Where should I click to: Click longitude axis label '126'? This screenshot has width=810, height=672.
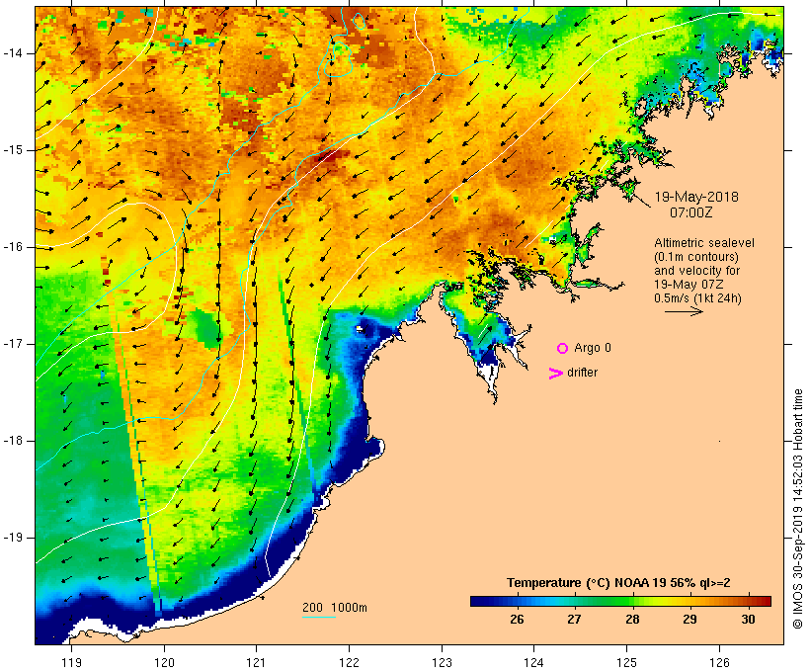(x=719, y=662)
